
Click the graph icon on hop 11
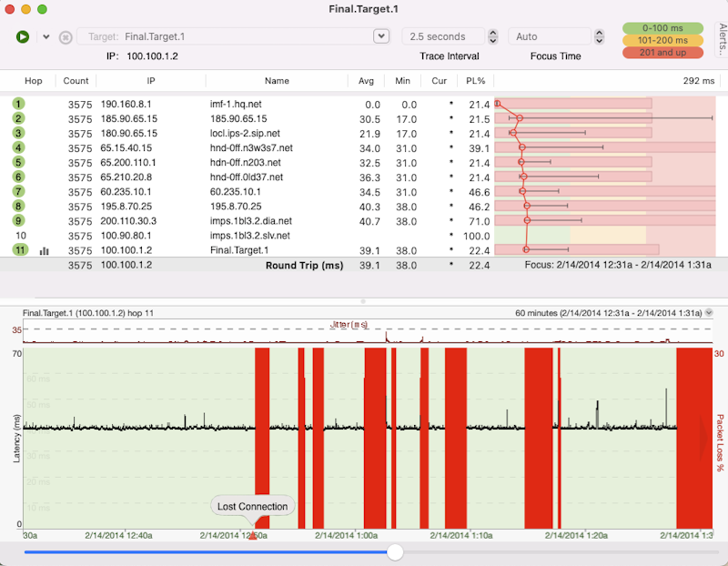45,250
